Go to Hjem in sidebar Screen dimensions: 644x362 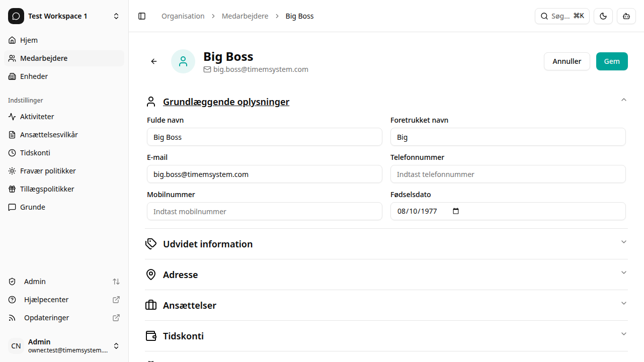coord(29,40)
